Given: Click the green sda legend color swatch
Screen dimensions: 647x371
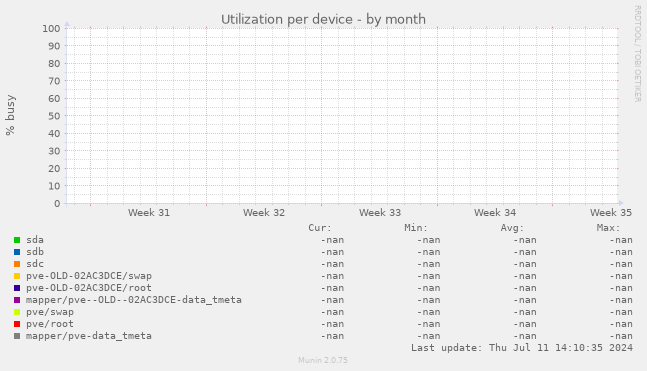Looking at the screenshot, I should [17, 240].
